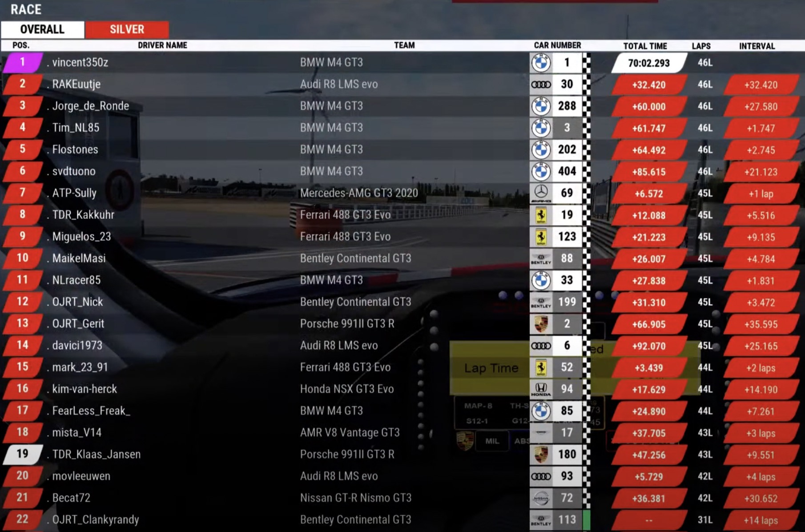
Task: Click the BMW logo for car 1
Action: click(541, 63)
